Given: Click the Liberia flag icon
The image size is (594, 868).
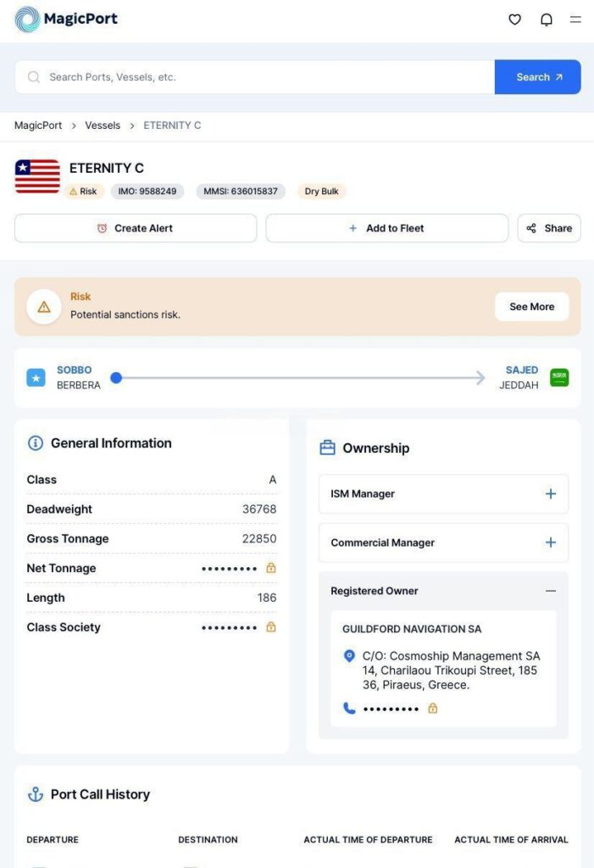Looking at the screenshot, I should 37,176.
